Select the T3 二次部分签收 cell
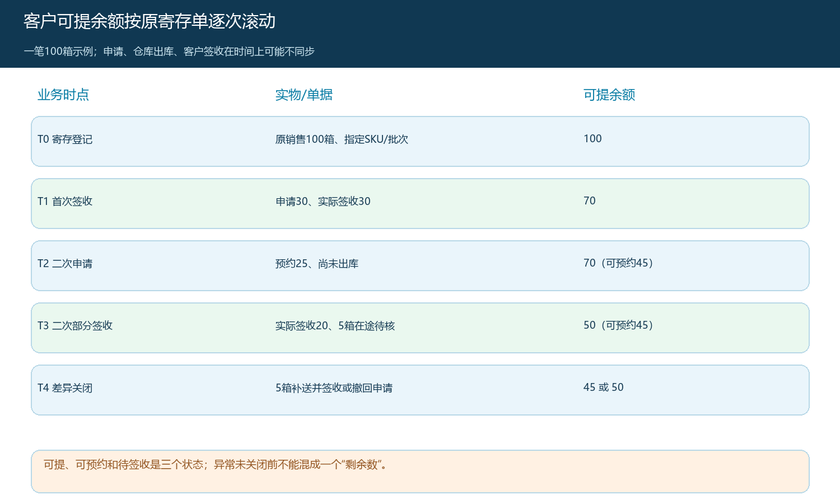The image size is (840, 504). click(75, 326)
